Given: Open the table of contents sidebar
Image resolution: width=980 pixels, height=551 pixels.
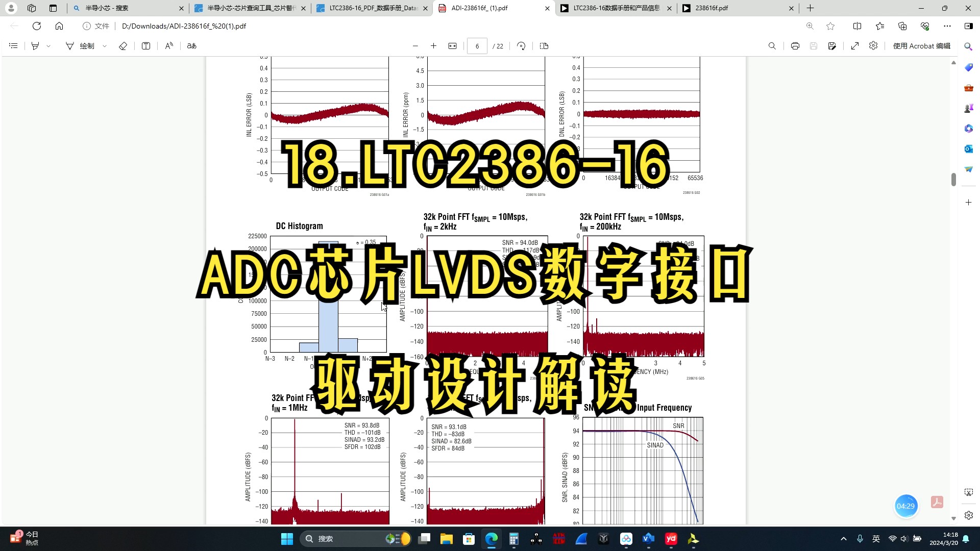Looking at the screenshot, I should tap(14, 46).
